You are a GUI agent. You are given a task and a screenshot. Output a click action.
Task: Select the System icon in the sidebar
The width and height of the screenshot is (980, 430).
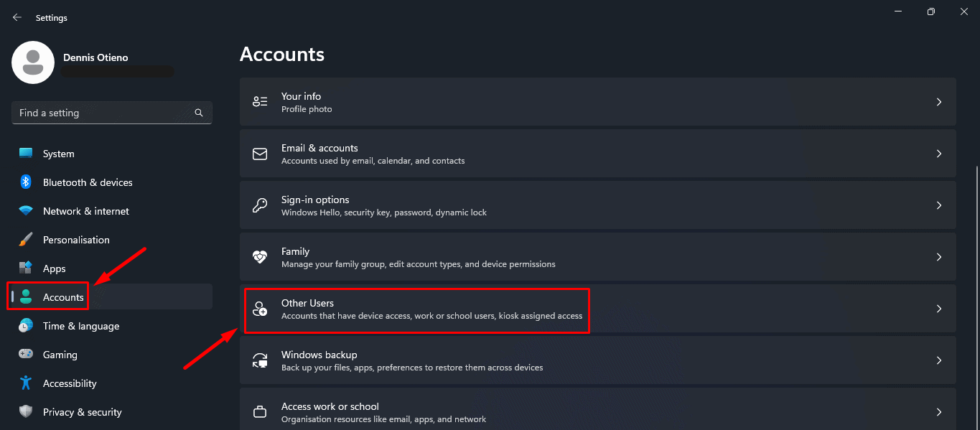(x=26, y=153)
